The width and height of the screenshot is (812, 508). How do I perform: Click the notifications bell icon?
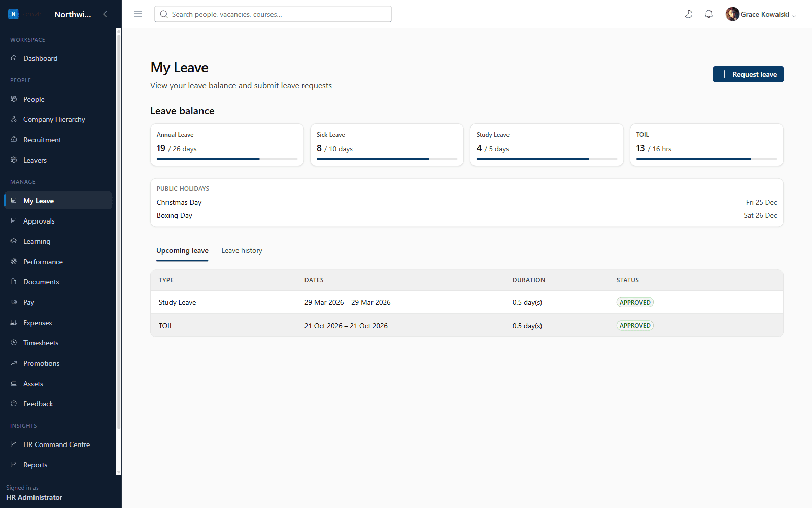click(x=709, y=14)
